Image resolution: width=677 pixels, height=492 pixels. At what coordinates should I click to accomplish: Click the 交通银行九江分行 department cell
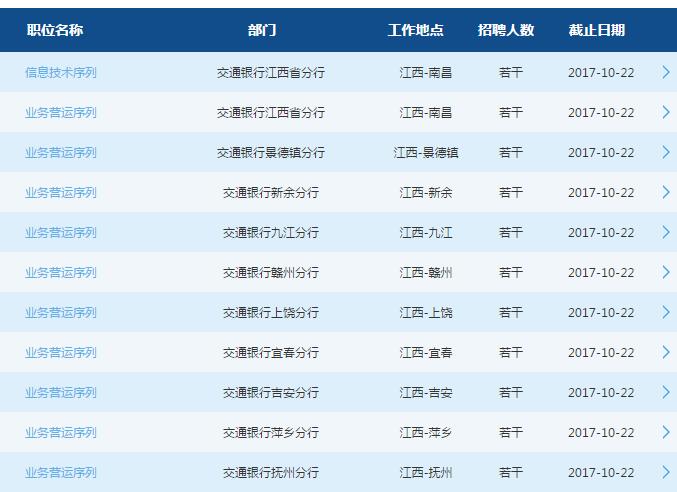(x=271, y=233)
